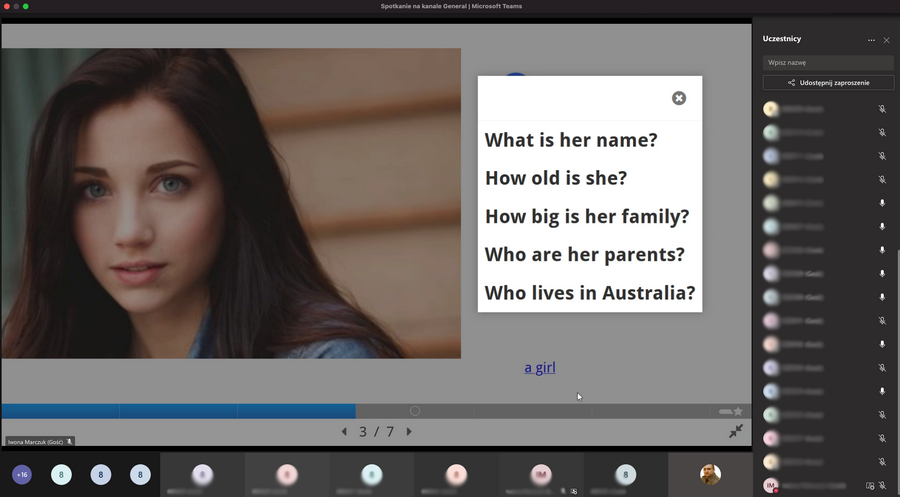This screenshot has height=497, width=900.
Task: Go to the next slide arrow
Action: pyautogui.click(x=409, y=432)
